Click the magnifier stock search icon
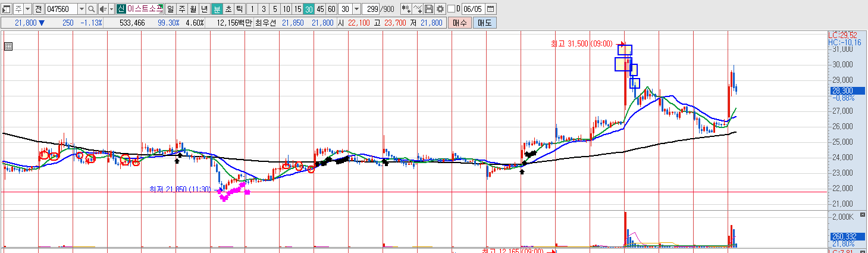This screenshot has width=868, height=253. pos(92,9)
